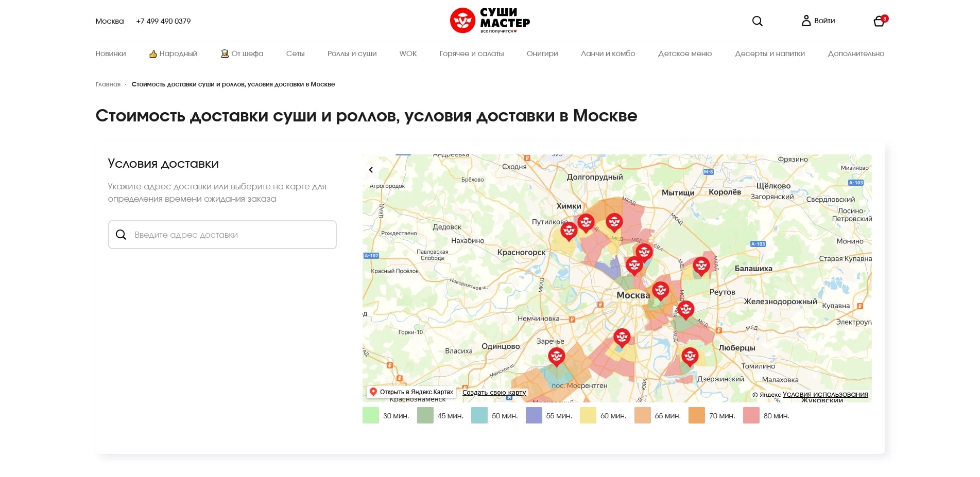Click the chef icon beside От шефа

point(225,53)
